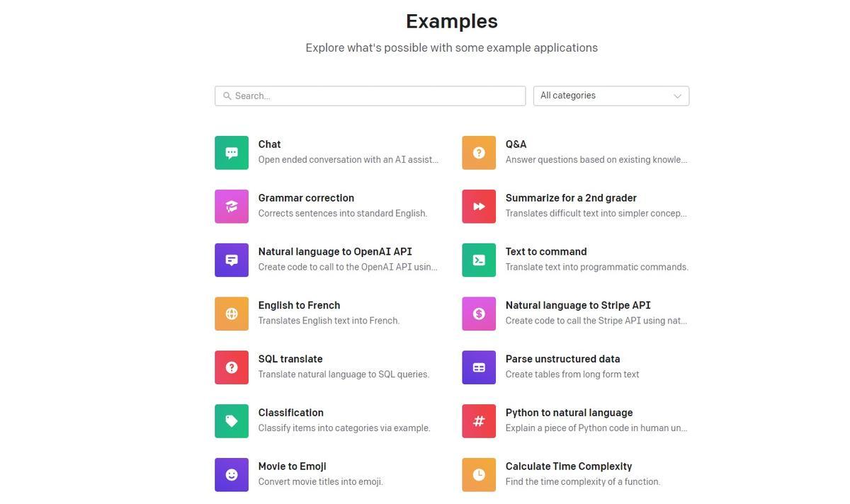
Task: Click the Text to command terminal icon
Action: 479,260
